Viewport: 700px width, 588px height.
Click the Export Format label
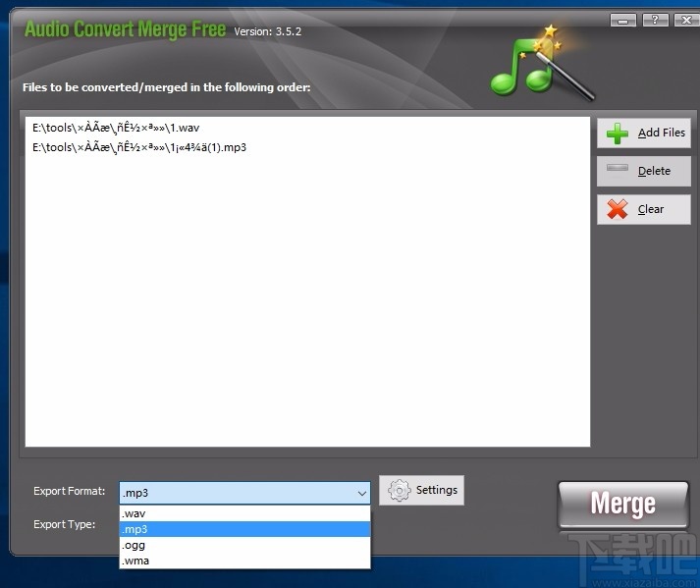coord(69,491)
